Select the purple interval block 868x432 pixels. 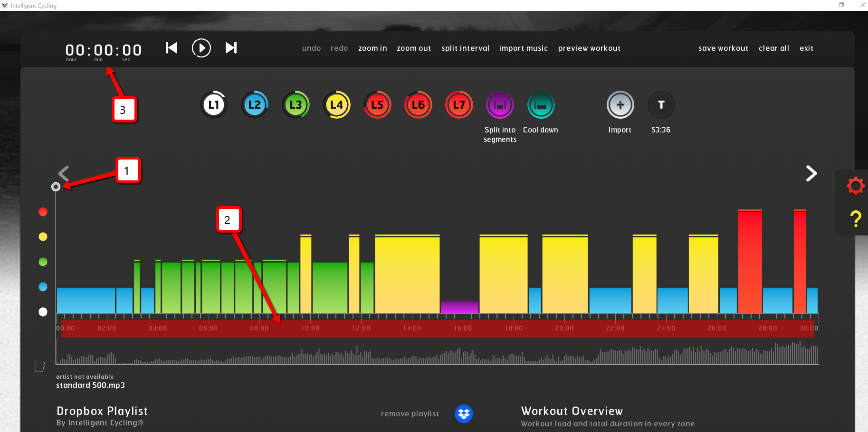(459, 307)
